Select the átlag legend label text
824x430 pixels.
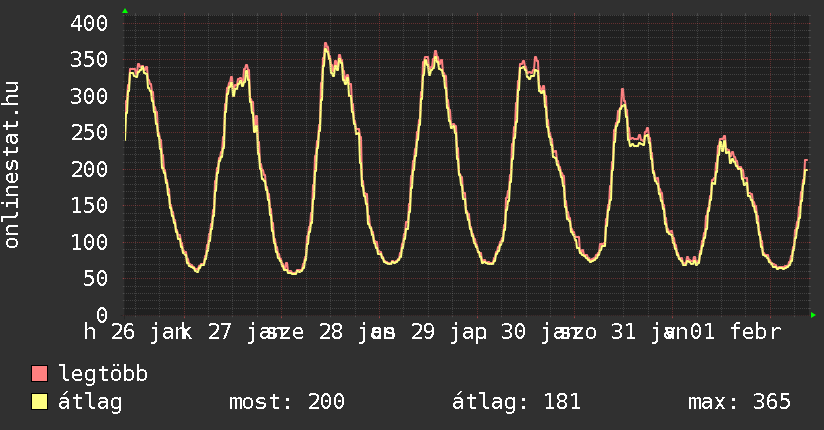(x=90, y=402)
